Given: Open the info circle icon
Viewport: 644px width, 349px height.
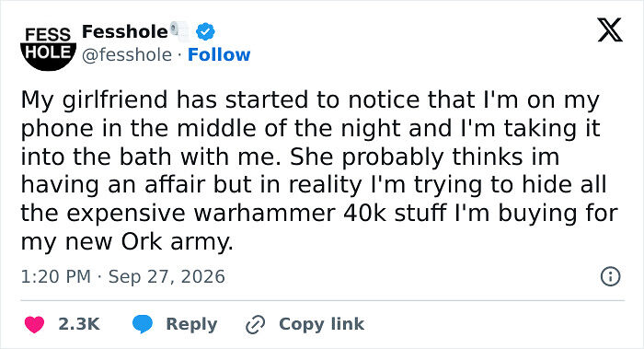Looking at the screenshot, I should coord(610,276).
